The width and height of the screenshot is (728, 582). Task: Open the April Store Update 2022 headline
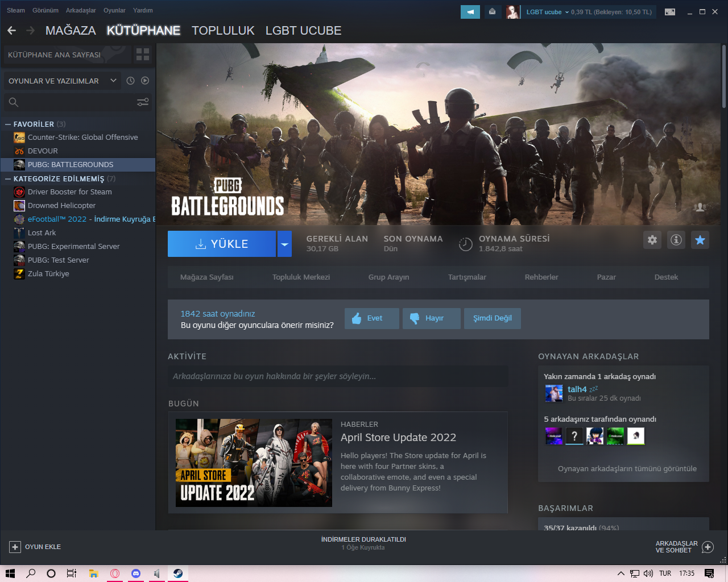point(398,438)
